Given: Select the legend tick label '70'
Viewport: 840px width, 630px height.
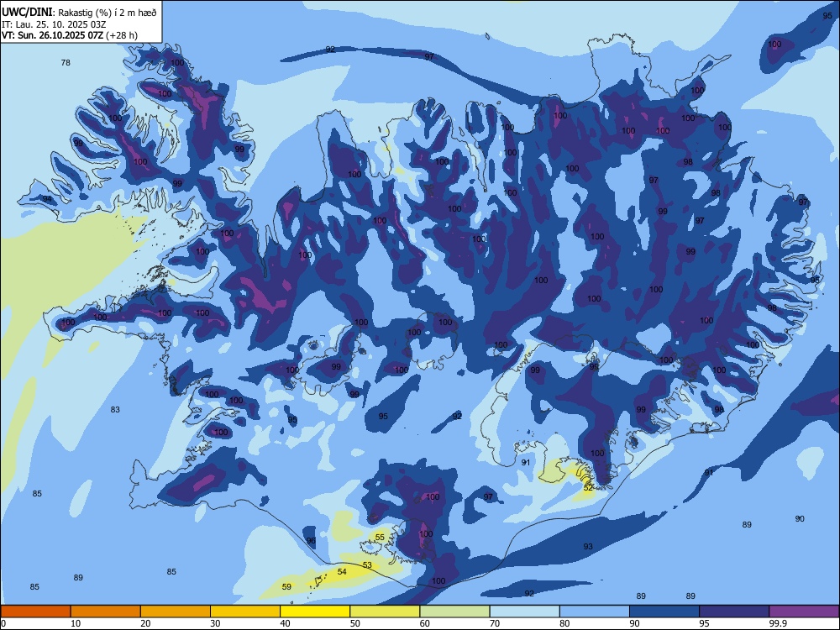Looking at the screenshot, I should [x=495, y=623].
